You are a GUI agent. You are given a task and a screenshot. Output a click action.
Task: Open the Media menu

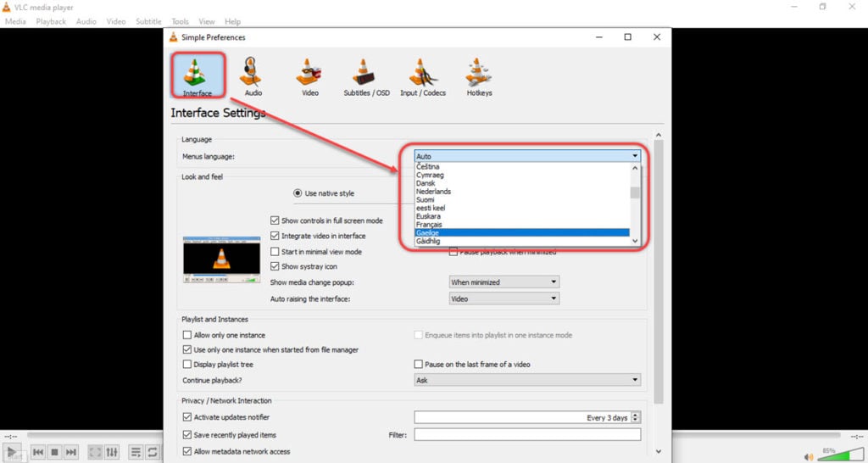15,21
